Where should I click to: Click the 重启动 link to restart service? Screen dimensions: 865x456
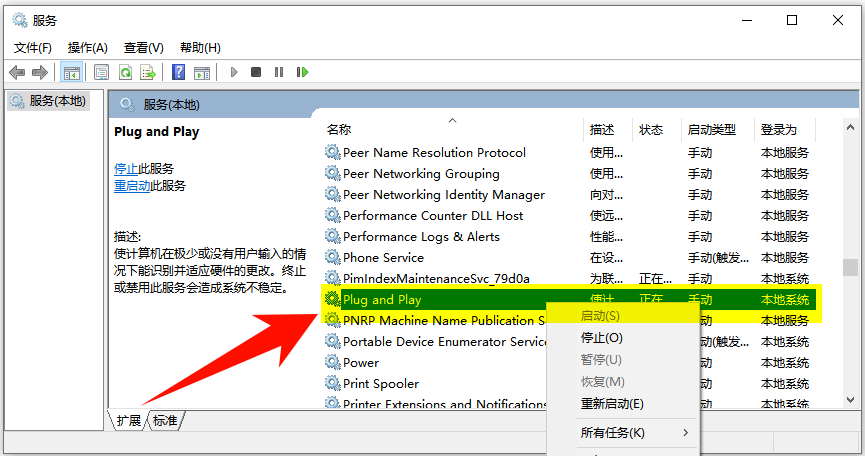tap(132, 185)
